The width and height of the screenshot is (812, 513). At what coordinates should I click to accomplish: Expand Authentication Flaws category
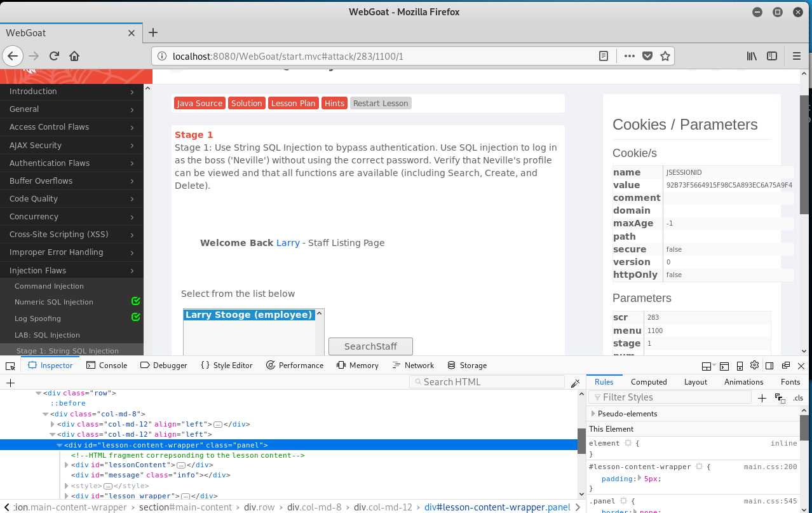72,163
